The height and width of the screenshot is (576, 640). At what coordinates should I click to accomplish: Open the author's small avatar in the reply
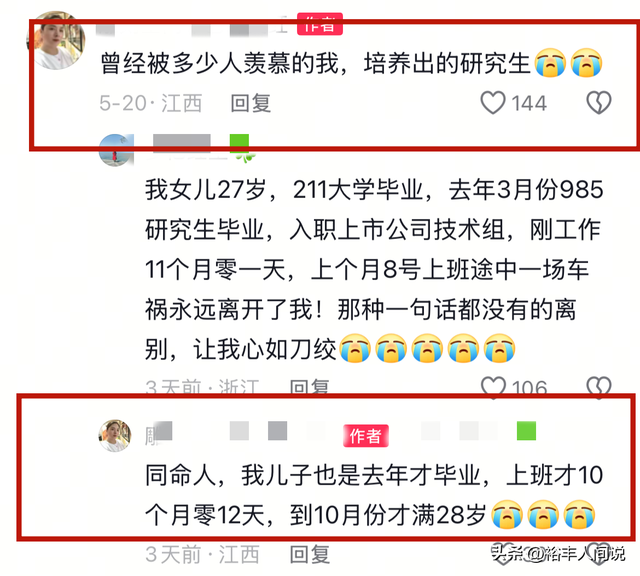pyautogui.click(x=115, y=436)
